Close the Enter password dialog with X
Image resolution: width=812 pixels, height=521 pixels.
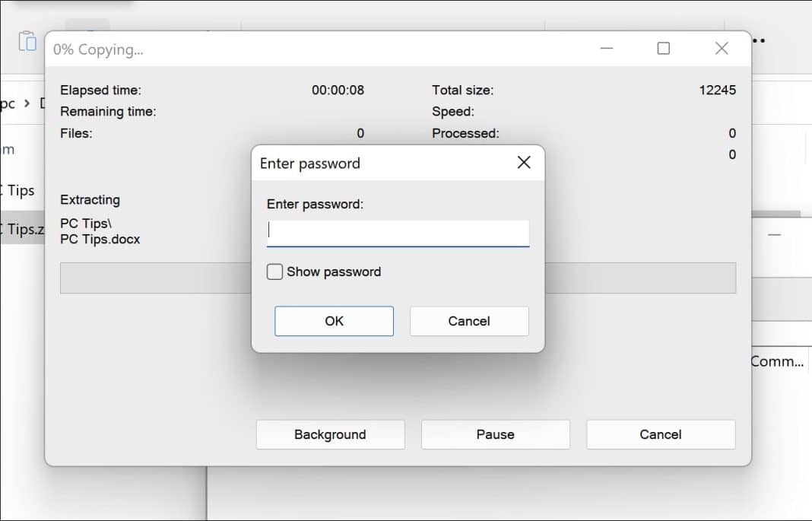[x=523, y=162]
